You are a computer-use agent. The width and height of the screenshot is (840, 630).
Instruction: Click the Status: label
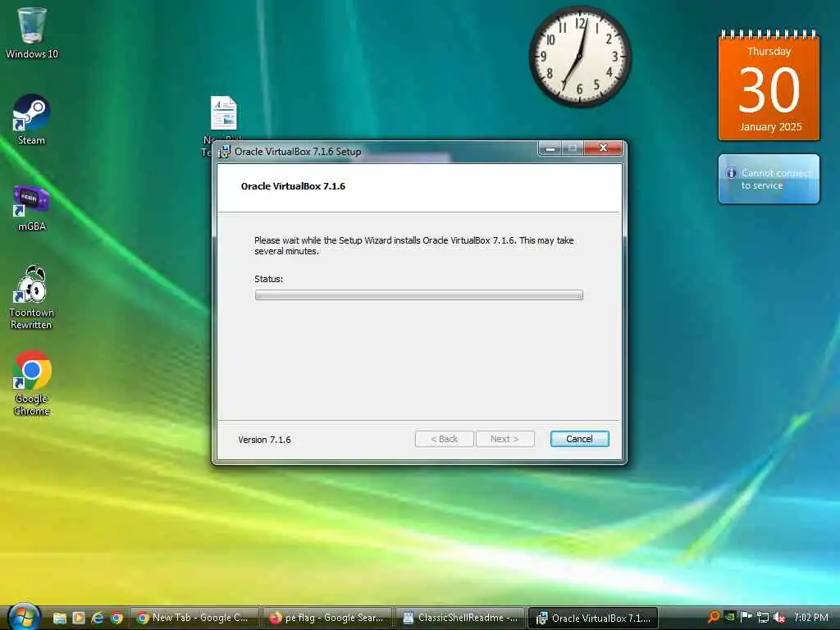pos(268,279)
